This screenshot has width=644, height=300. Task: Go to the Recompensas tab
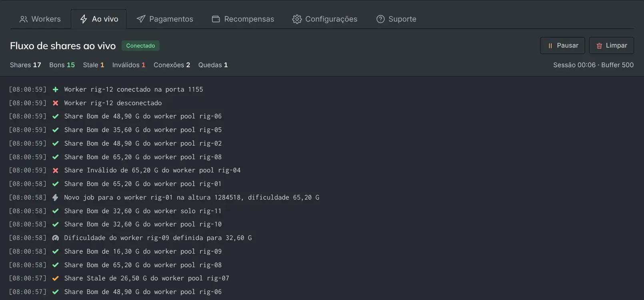pyautogui.click(x=243, y=19)
